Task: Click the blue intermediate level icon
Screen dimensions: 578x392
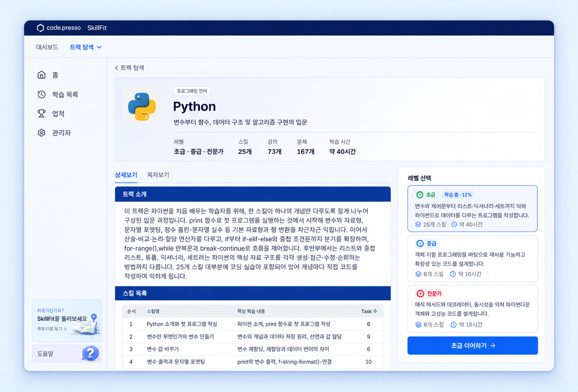Action: point(420,243)
